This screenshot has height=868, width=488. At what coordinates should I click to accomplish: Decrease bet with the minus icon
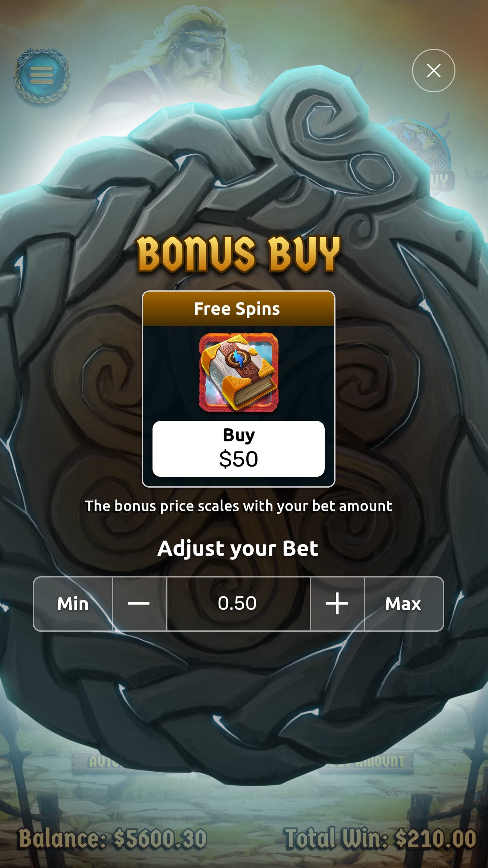(x=139, y=604)
